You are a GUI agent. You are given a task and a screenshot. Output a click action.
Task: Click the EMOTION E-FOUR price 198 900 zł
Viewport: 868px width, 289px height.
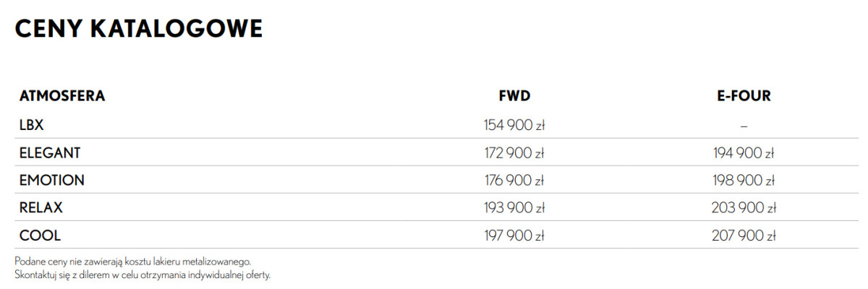[743, 181]
